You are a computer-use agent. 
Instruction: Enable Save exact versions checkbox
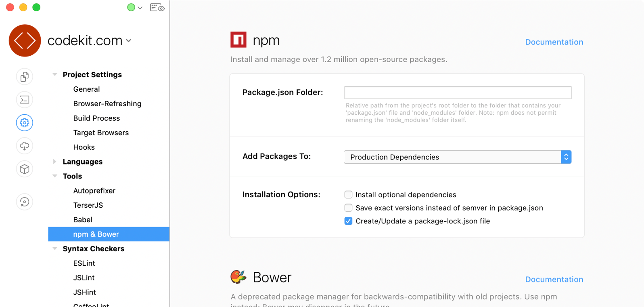348,208
